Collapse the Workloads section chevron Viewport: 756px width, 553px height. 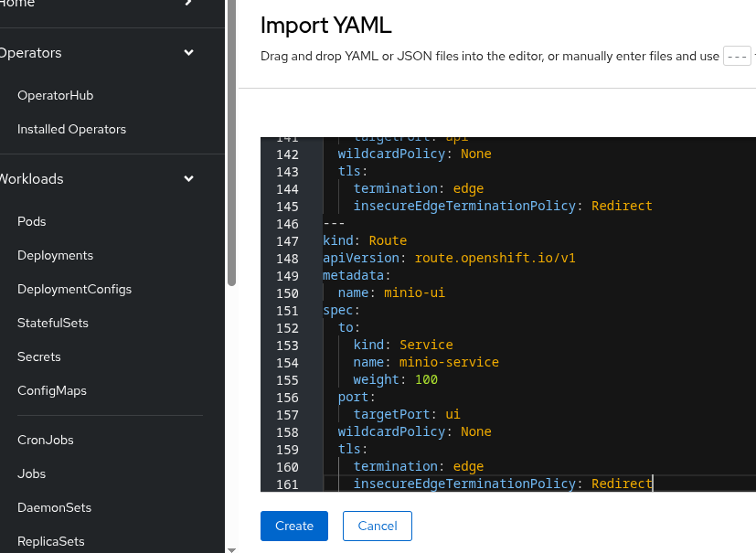(x=188, y=179)
